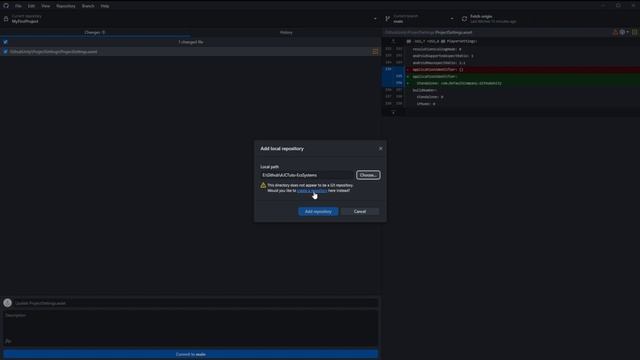Click the Local path input field
The height and width of the screenshot is (360, 640).
pos(307,175)
